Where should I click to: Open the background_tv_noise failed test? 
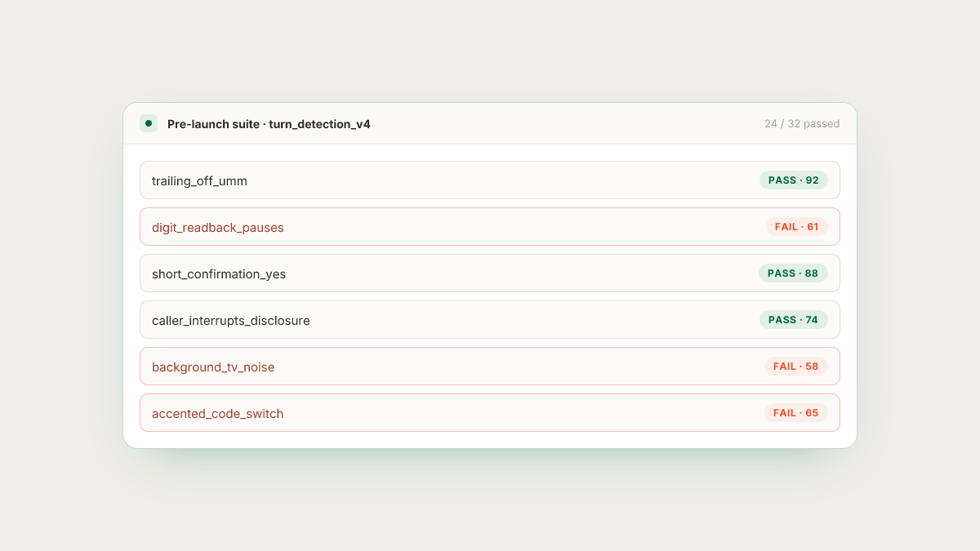click(490, 367)
